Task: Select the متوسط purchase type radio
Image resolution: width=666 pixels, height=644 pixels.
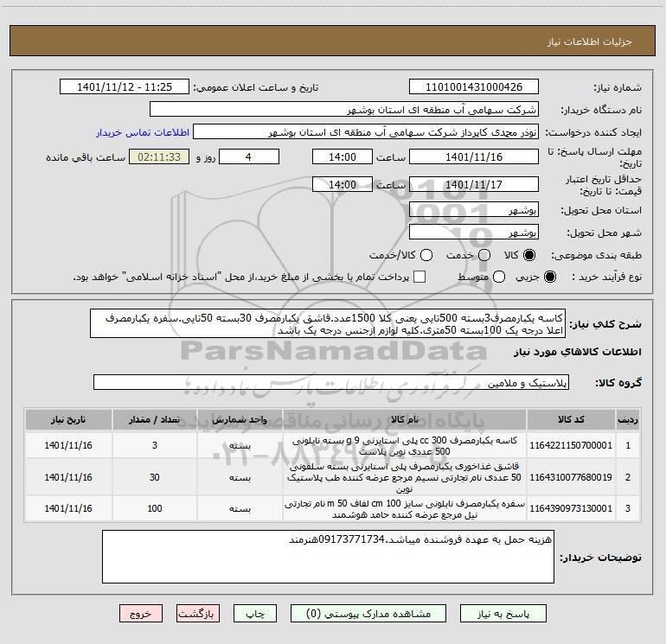Action: (x=499, y=277)
